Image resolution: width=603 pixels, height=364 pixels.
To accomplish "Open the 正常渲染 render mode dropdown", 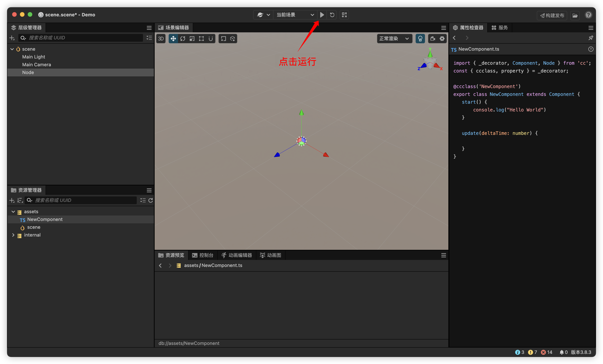I will (x=394, y=39).
